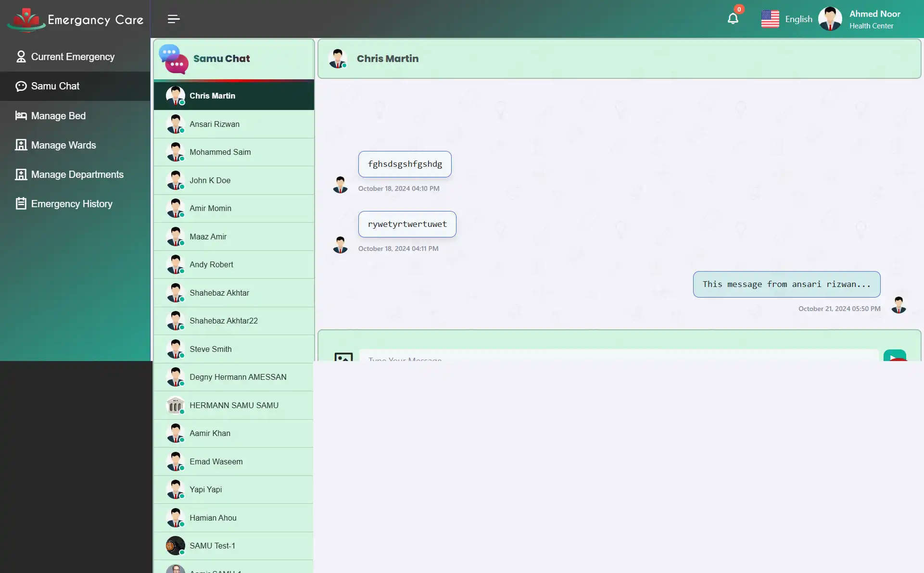Image resolution: width=924 pixels, height=573 pixels.
Task: Open chat with Steve Smith
Action: coord(233,349)
